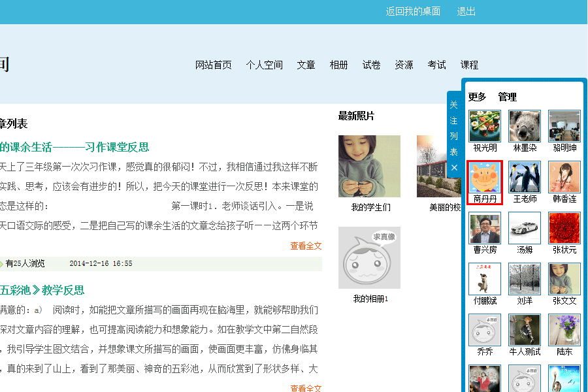The width and height of the screenshot is (588, 392).
Task: Click 查看全文 under first article
Action: (306, 246)
